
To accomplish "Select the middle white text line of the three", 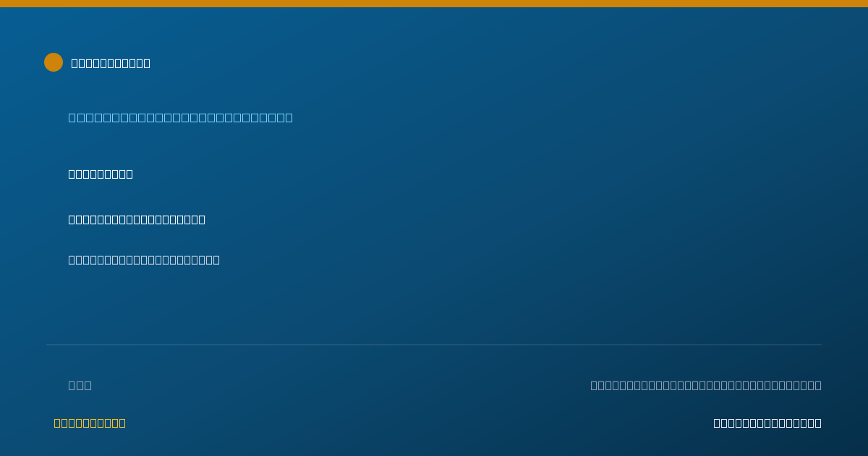I will click(137, 219).
